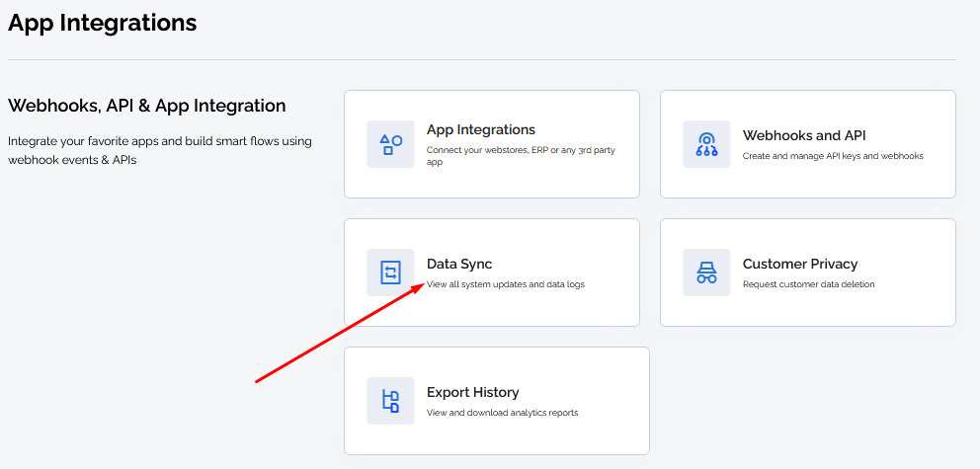The width and height of the screenshot is (980, 469).
Task: Click the red arrow annotation's tail
Action: [258, 380]
